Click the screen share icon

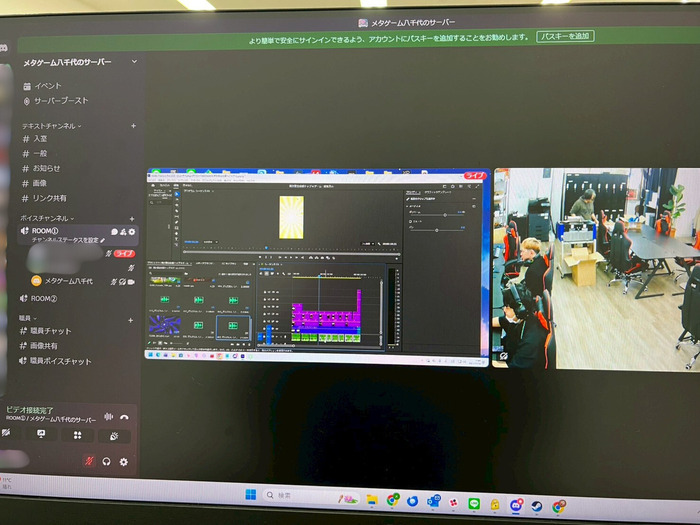coord(41,435)
